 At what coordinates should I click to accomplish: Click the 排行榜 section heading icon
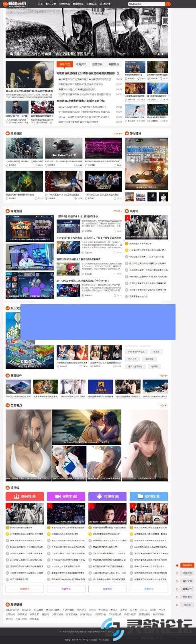pos(8,487)
